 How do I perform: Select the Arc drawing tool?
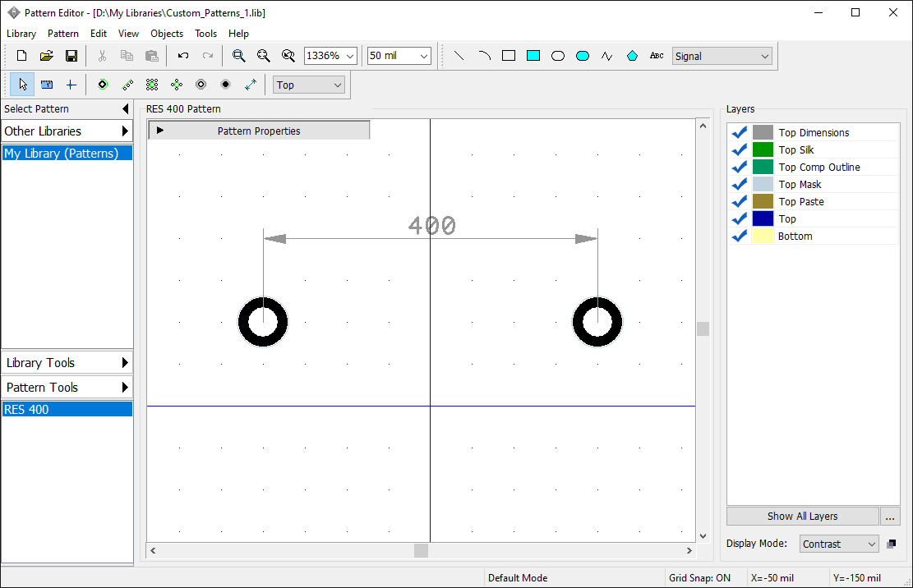pos(484,56)
